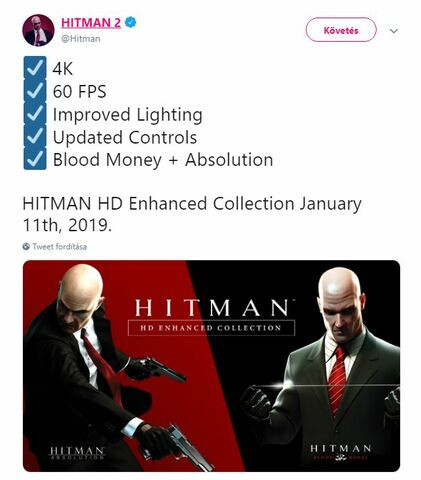Viewport: 421px width, 480px height.
Task: Click the checkmark emoji next to 4K
Action: click(x=35, y=68)
